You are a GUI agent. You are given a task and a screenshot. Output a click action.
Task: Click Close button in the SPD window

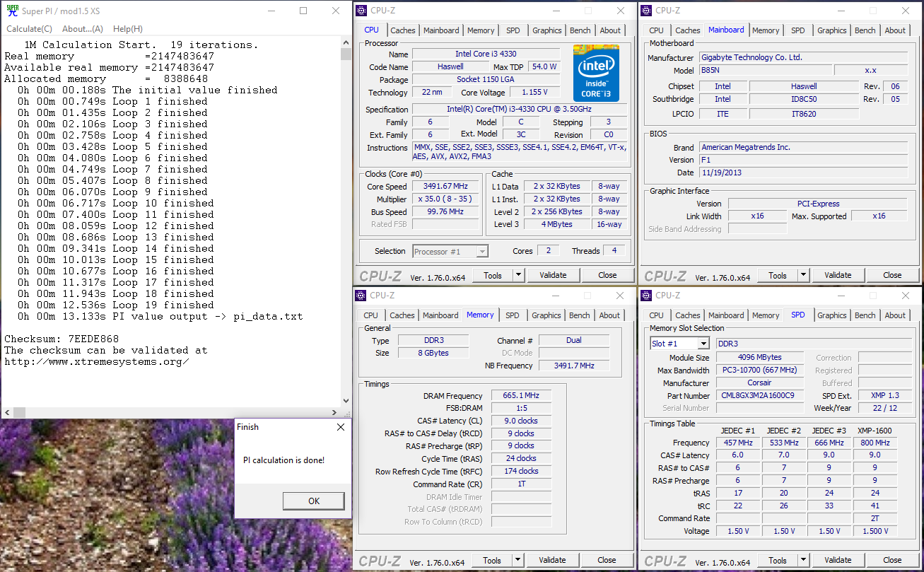(892, 560)
